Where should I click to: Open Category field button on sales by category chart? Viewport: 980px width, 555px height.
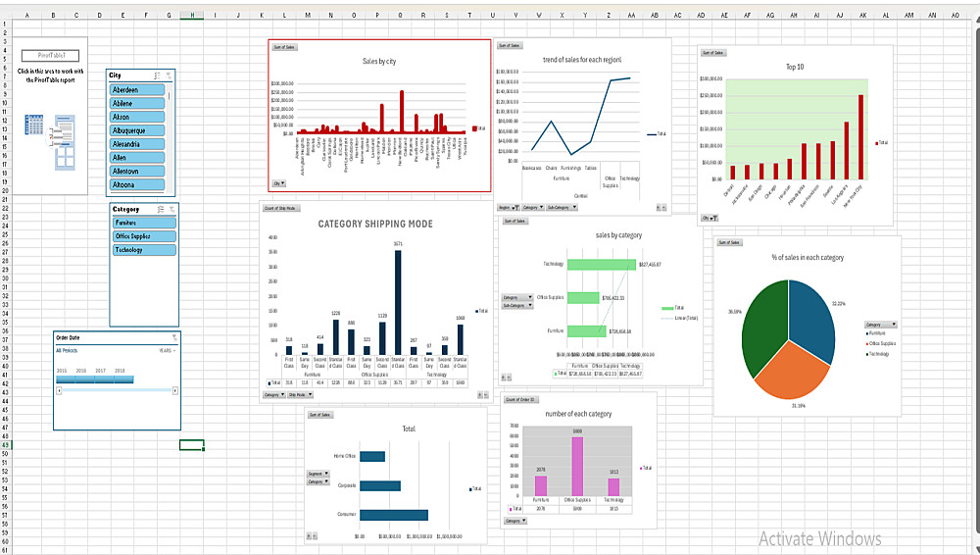(518, 298)
